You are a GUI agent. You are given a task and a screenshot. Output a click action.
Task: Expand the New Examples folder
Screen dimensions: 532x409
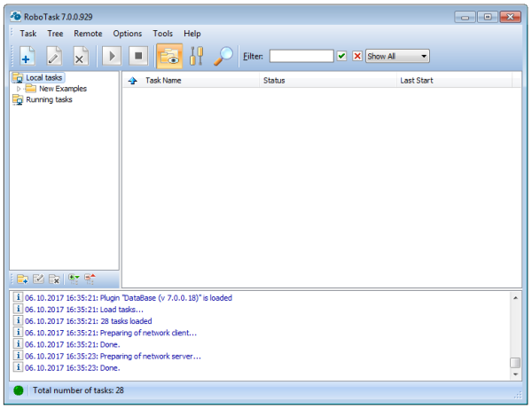19,89
